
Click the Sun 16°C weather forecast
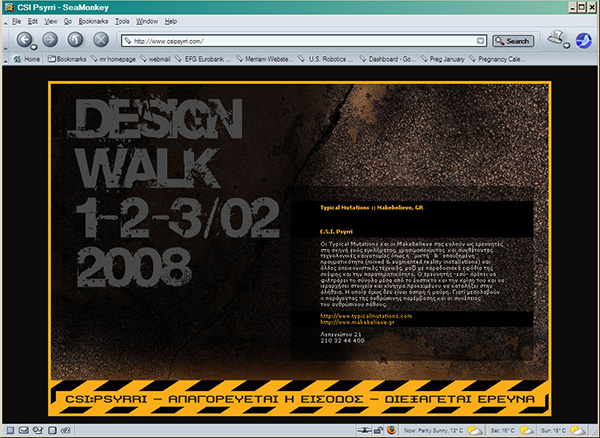coord(563,431)
